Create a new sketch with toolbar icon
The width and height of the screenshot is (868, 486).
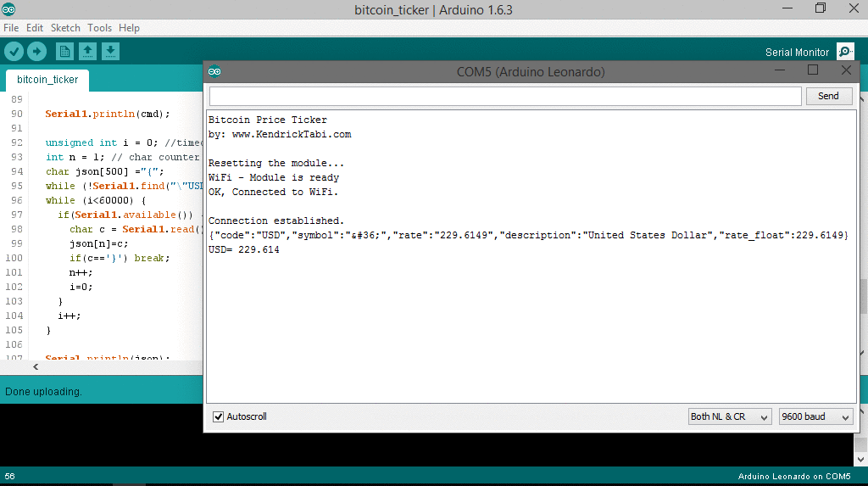point(64,52)
